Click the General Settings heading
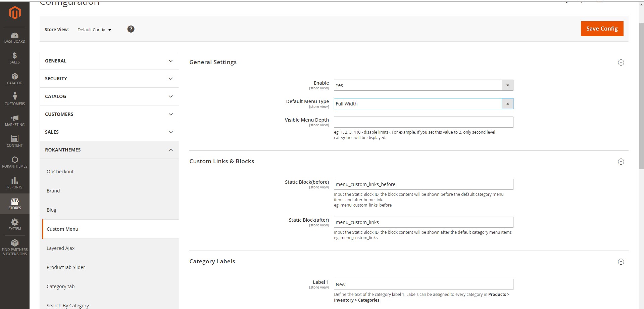 [213, 62]
